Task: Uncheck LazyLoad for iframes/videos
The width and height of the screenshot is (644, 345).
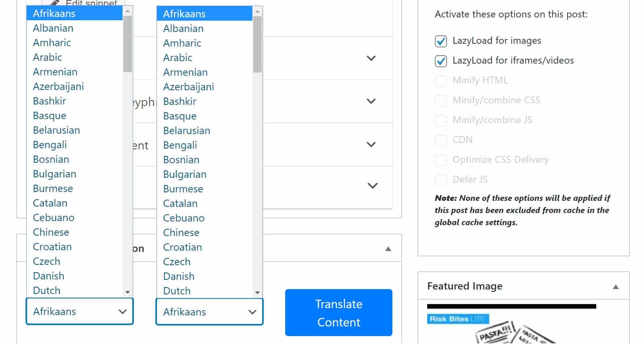Action: (x=441, y=61)
